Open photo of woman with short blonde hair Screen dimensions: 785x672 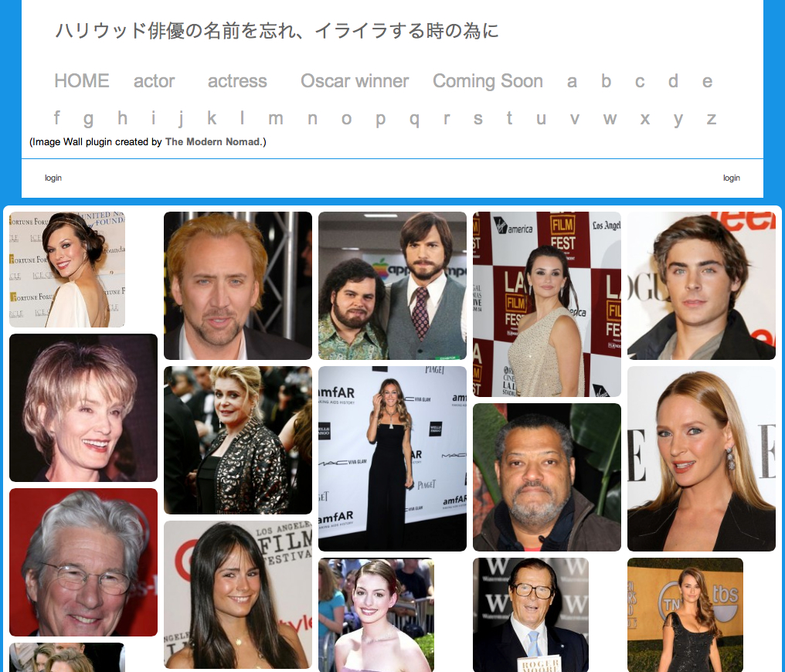[x=83, y=408]
